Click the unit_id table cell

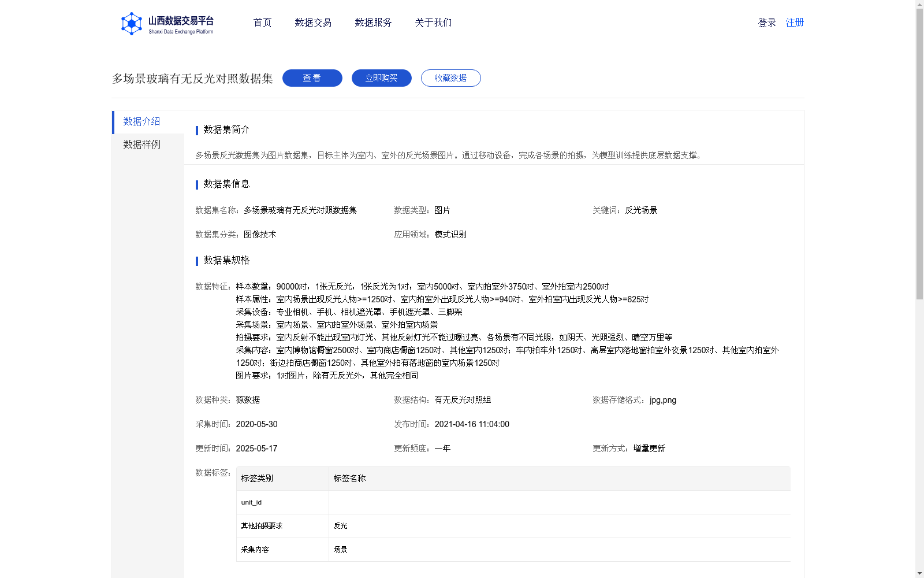[282, 502]
